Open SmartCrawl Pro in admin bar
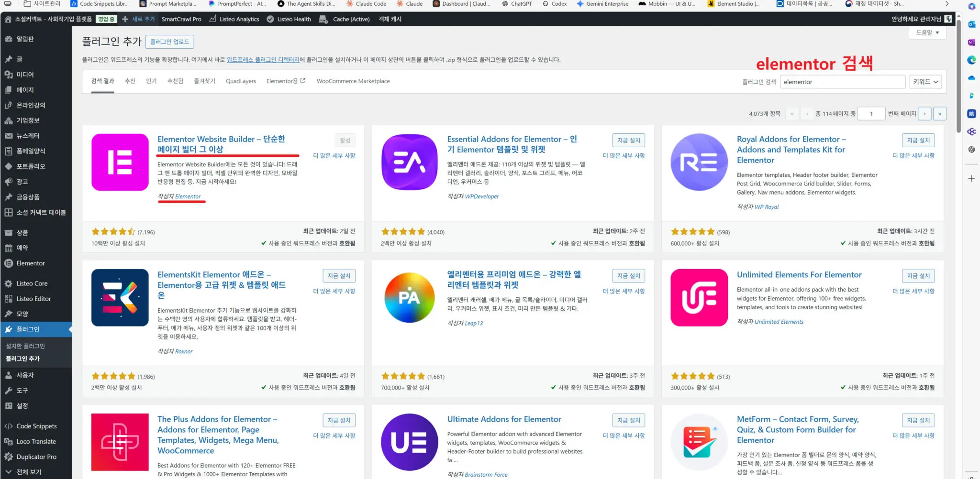The width and height of the screenshot is (980, 479). 181,19
